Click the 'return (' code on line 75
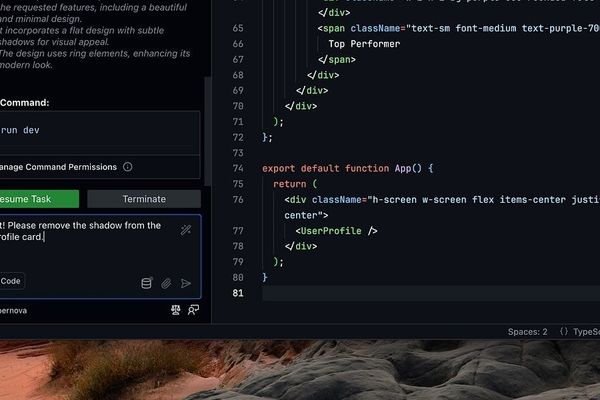Screen dimensions: 600x400 coord(295,184)
